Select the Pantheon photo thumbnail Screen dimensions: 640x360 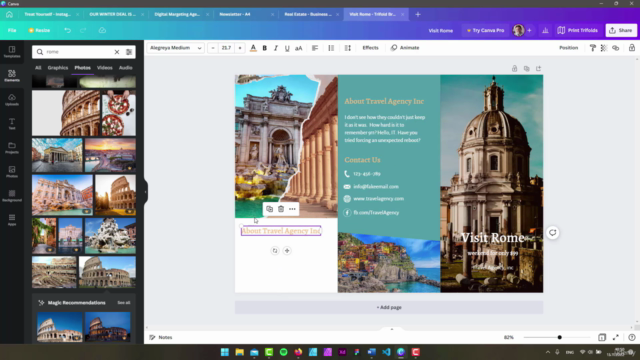coord(57,155)
